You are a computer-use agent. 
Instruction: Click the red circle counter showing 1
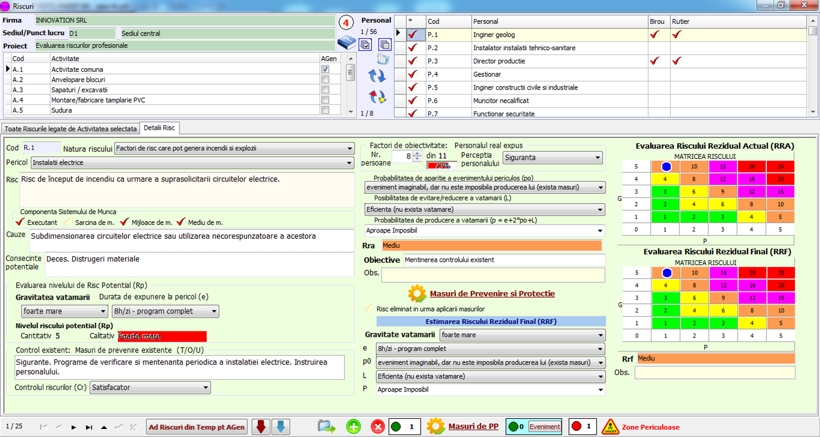(x=582, y=427)
